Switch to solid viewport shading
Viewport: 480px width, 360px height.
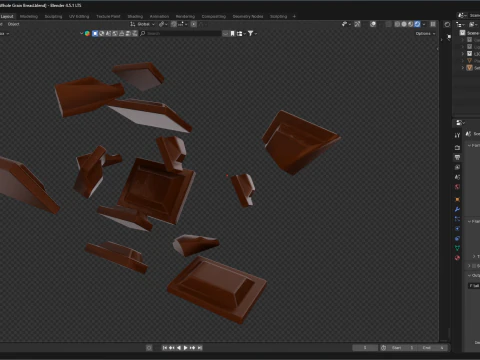(404, 24)
